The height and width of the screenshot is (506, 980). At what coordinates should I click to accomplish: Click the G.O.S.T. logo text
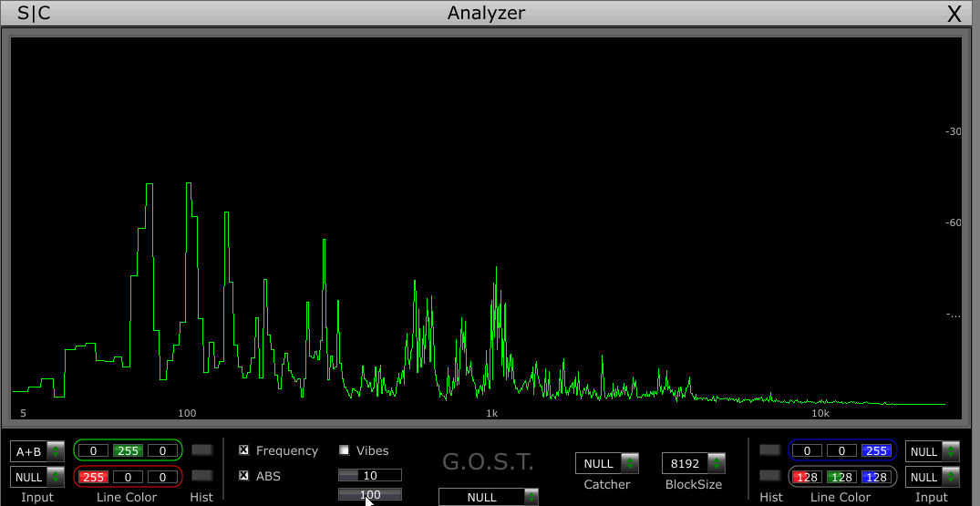pos(488,462)
